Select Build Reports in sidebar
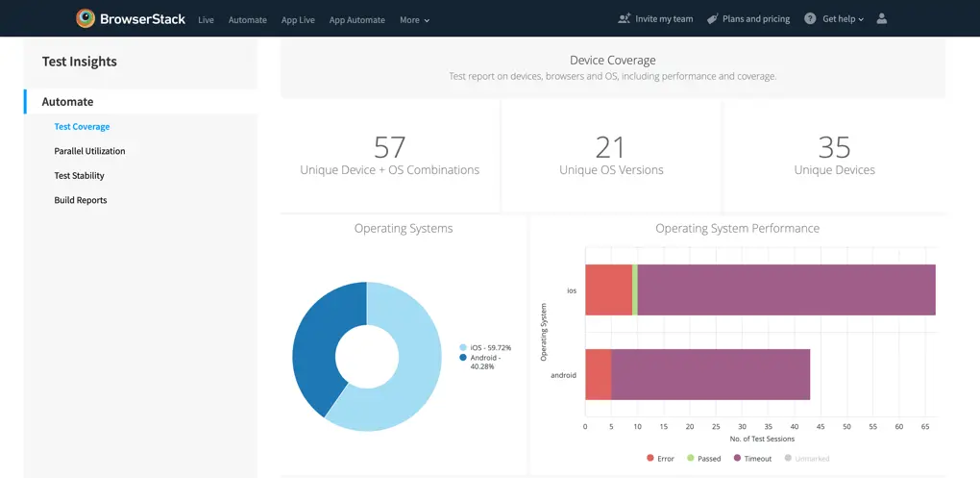980x478 pixels. pyautogui.click(x=80, y=200)
